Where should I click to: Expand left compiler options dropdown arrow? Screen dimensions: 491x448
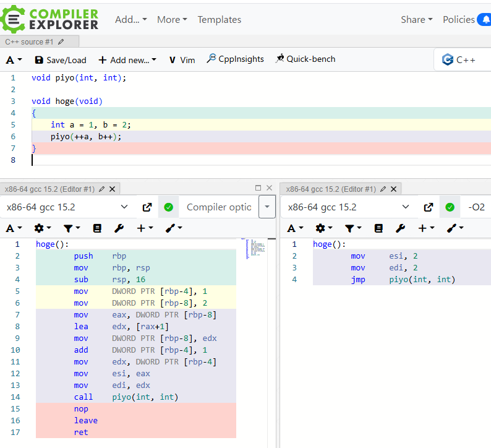coord(267,207)
